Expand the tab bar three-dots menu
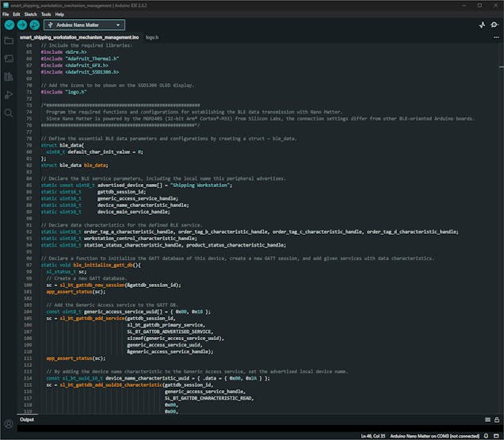Screen dimensions: 504x440 [x=496, y=37]
